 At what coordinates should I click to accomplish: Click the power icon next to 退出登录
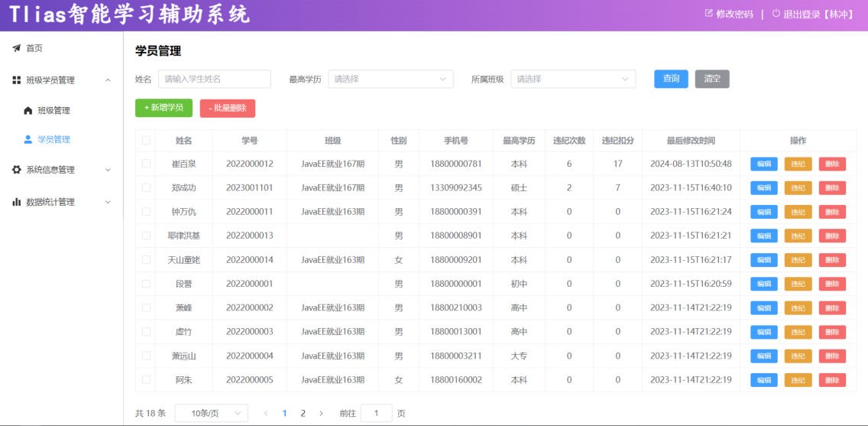click(x=776, y=14)
